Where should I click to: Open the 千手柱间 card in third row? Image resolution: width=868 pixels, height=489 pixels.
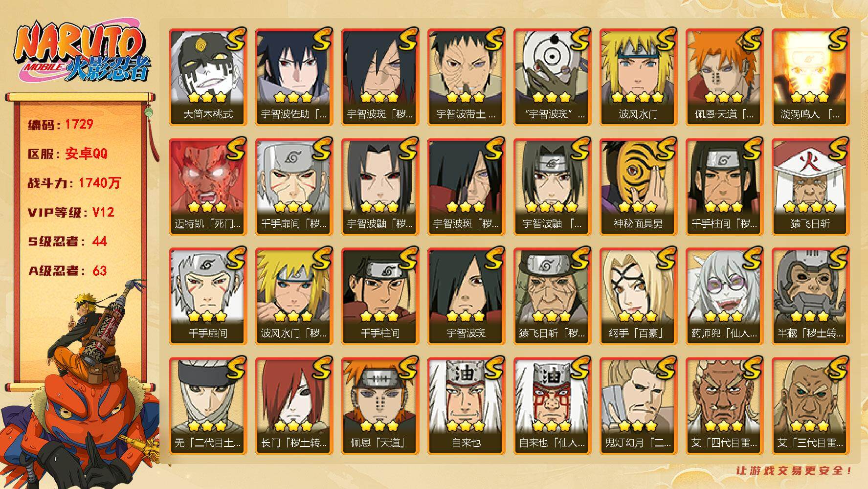point(380,296)
